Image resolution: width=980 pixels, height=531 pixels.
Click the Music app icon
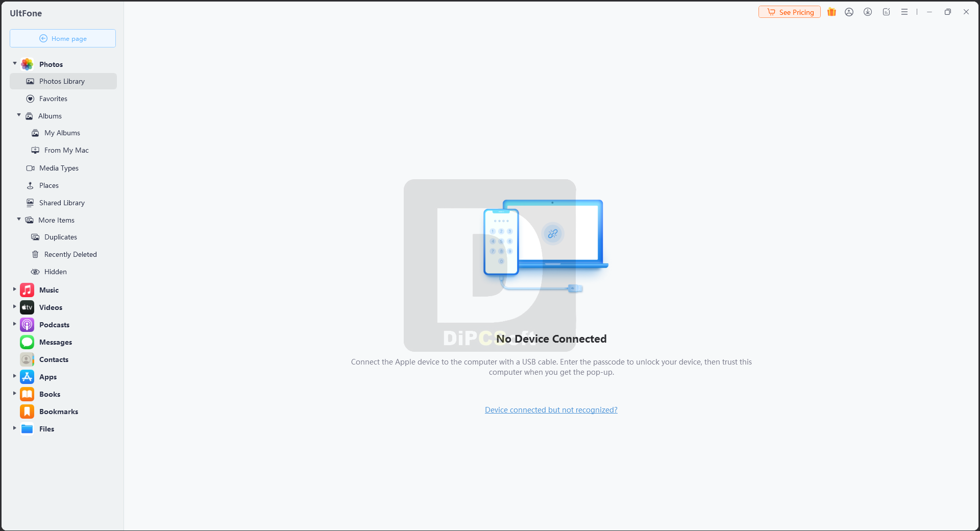[27, 290]
